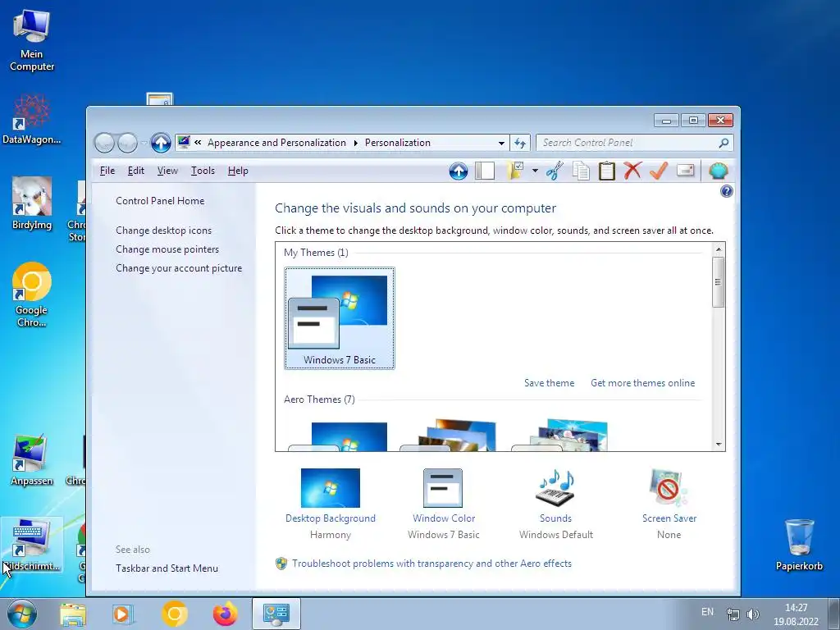This screenshot has height=630, width=840.
Task: Open the blue Help question mark
Action: [727, 191]
